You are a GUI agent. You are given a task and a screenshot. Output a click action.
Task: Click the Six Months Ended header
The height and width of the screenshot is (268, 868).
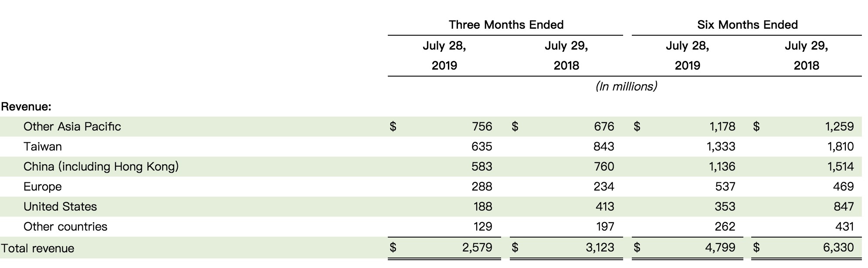pyautogui.click(x=747, y=25)
